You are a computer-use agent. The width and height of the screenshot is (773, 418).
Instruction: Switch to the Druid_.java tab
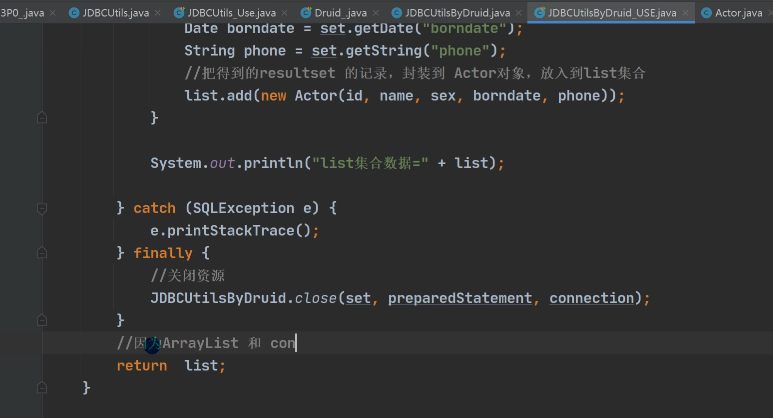[x=340, y=13]
